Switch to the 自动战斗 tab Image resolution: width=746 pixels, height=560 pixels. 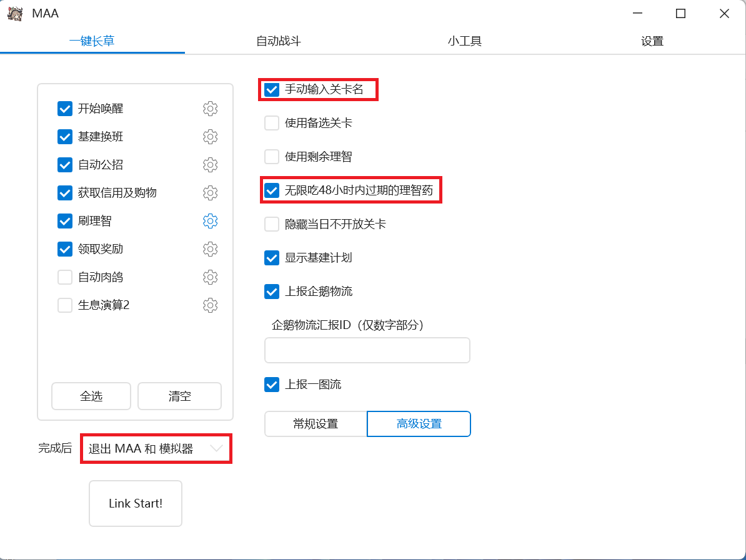[279, 41]
